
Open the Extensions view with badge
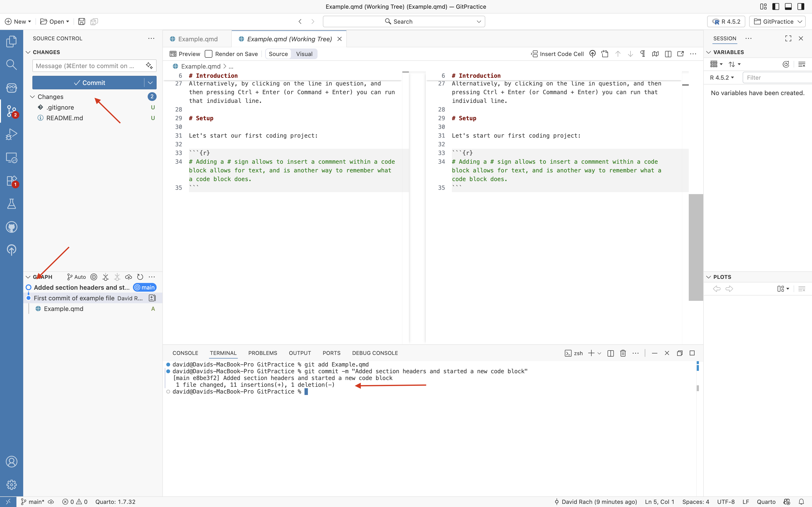[11, 181]
